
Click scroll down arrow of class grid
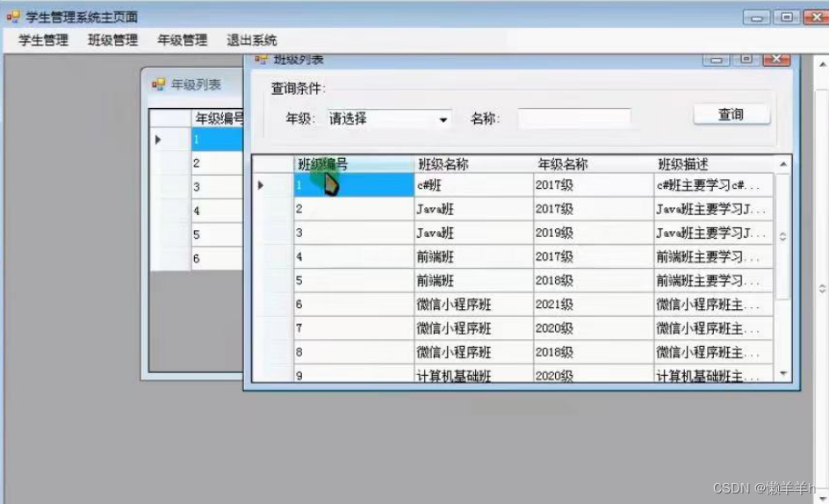point(783,373)
